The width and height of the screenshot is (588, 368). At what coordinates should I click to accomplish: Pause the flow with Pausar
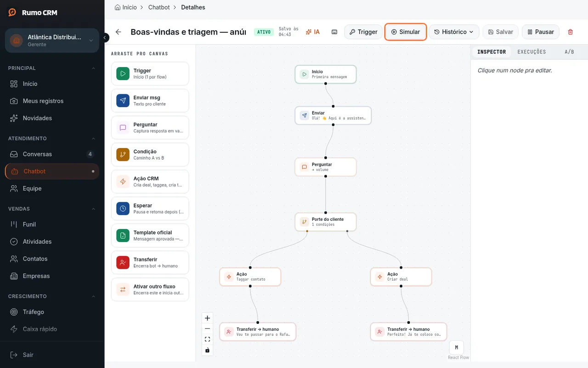pyautogui.click(x=541, y=32)
